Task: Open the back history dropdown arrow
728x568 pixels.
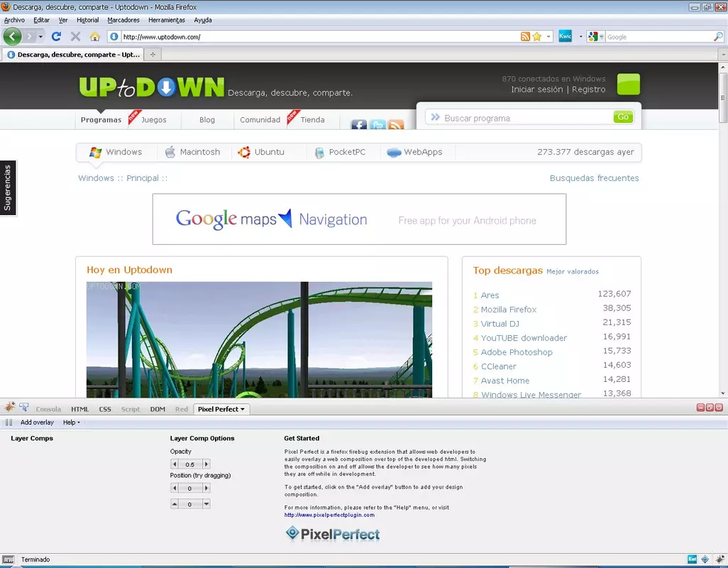Action: click(x=40, y=36)
